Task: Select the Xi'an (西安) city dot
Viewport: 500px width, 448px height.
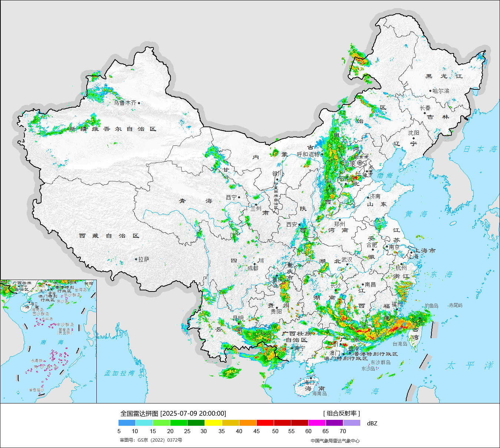Action: click(x=299, y=225)
